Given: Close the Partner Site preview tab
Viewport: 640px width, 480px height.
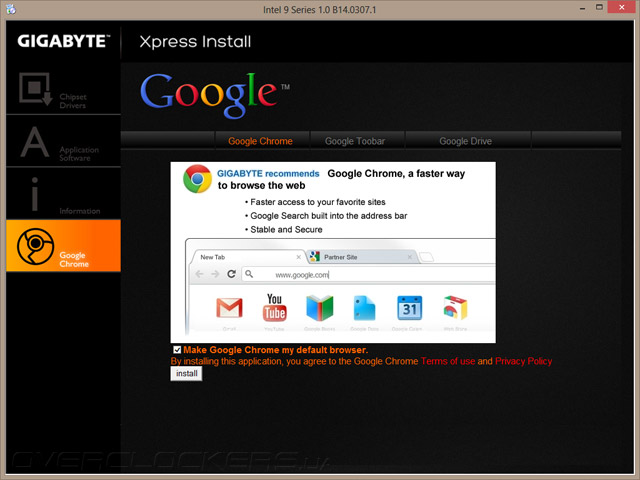Looking at the screenshot, I should [x=409, y=257].
